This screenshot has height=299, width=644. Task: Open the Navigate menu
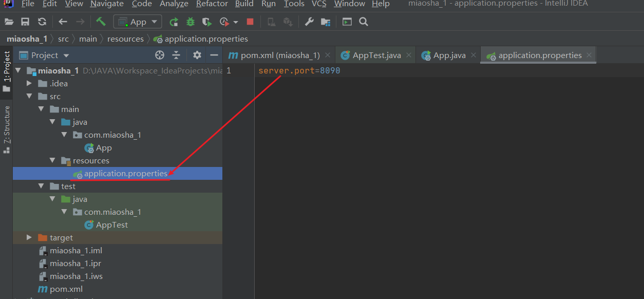(x=107, y=4)
